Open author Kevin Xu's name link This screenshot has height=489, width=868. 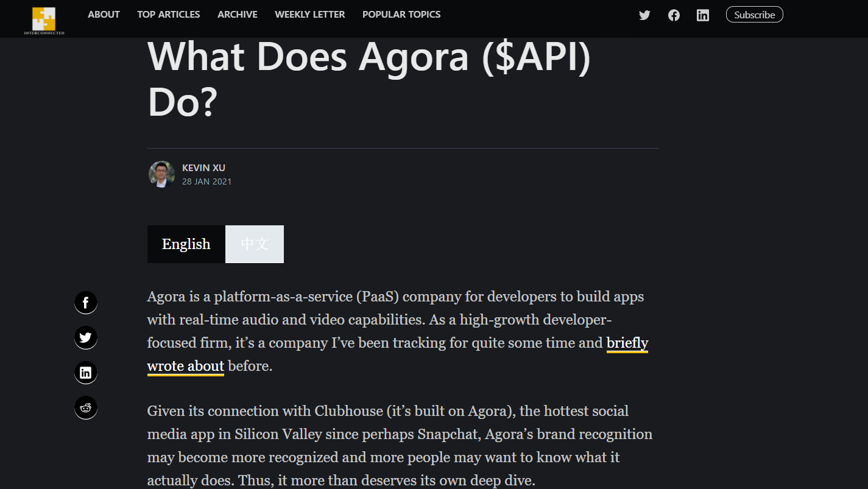pos(203,168)
